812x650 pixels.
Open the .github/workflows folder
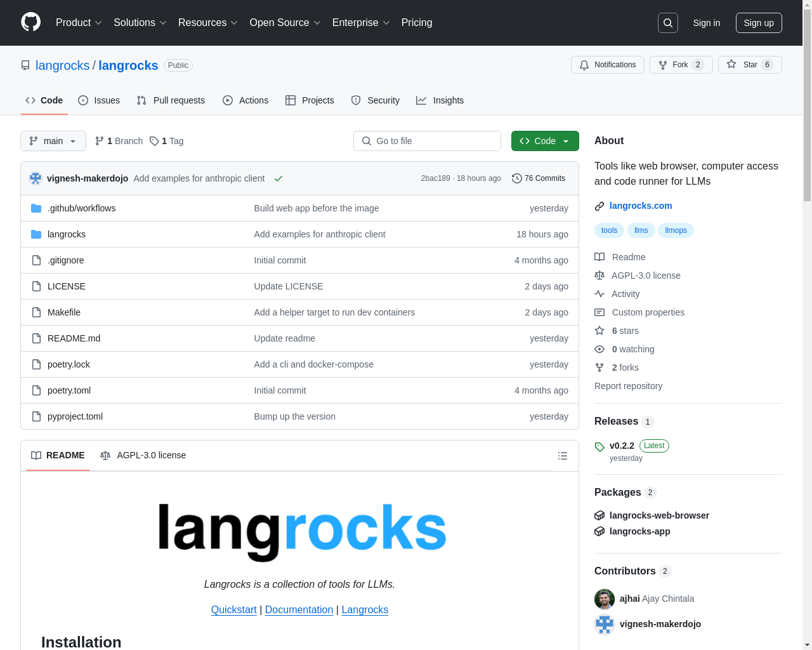81,208
